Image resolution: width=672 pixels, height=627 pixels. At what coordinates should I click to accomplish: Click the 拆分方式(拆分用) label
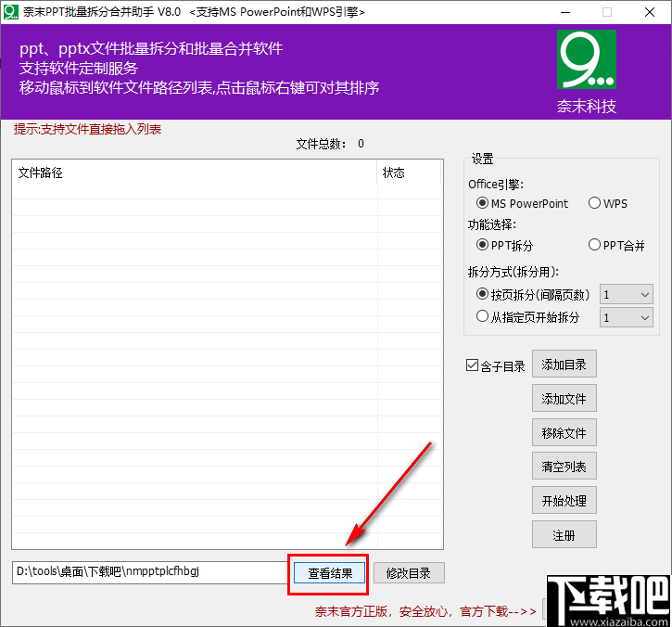click(513, 272)
